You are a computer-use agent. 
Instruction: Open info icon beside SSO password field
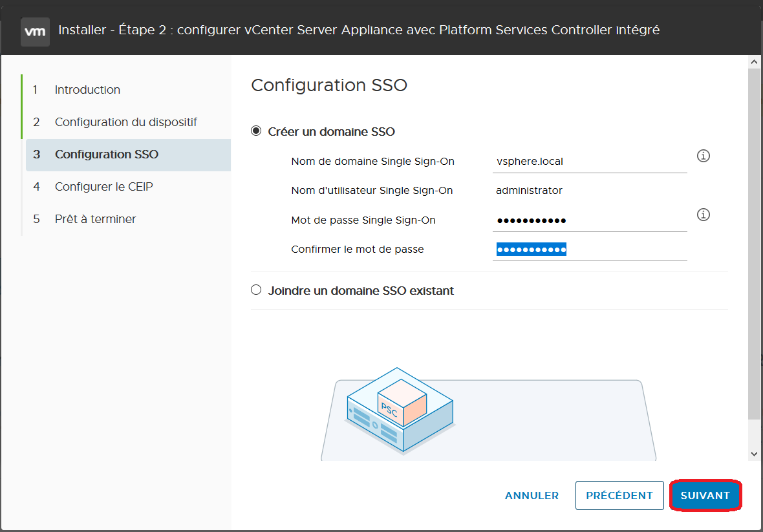tap(703, 215)
